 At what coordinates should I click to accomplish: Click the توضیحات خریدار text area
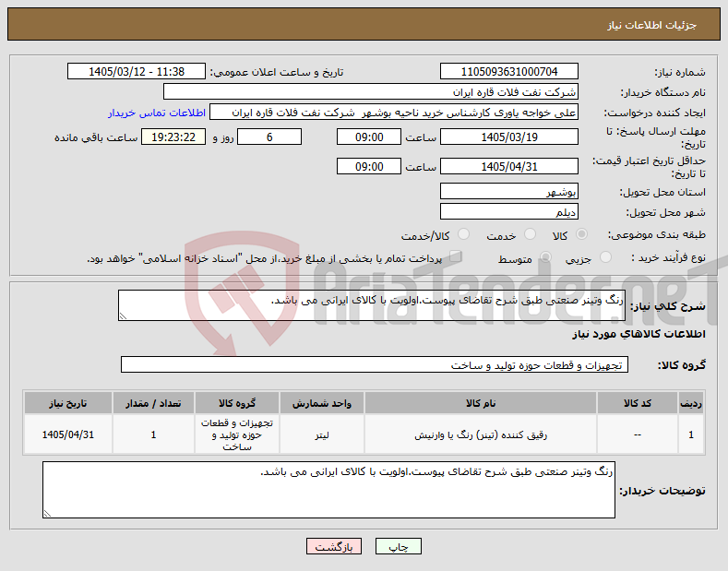coord(328,490)
